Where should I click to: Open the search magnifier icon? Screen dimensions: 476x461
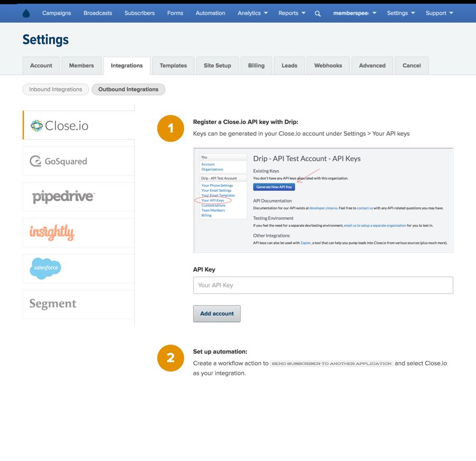[317, 13]
